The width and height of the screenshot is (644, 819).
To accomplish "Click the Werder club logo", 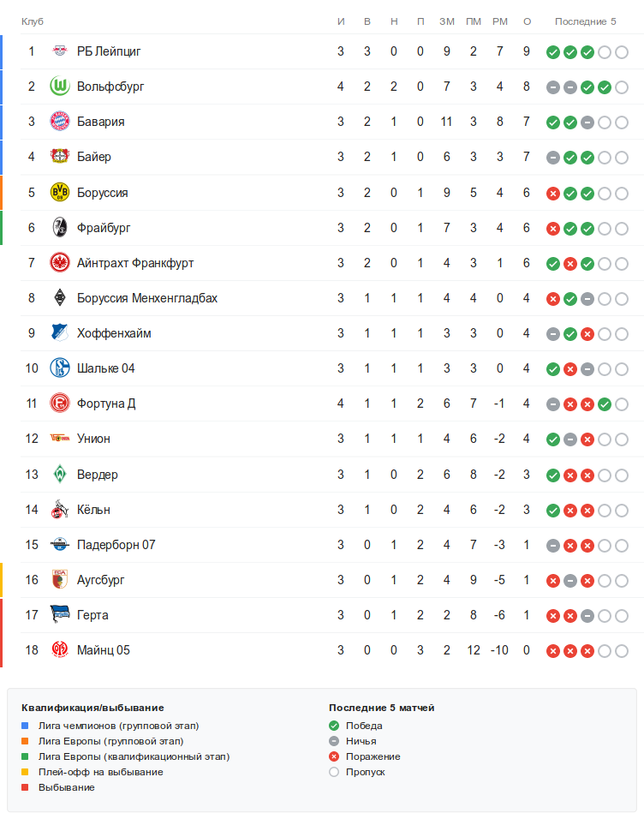I will 59,475.
